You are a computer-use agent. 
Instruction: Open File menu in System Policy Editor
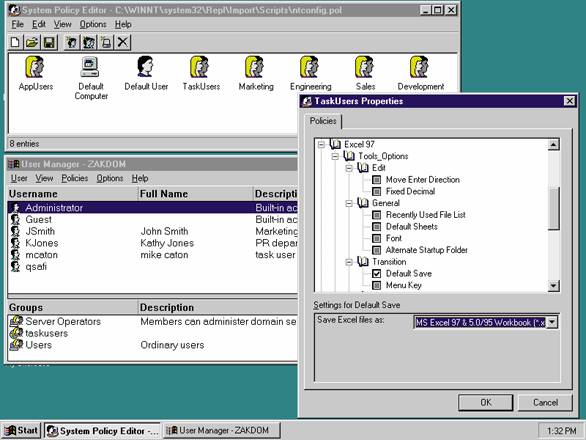pyautogui.click(x=17, y=24)
